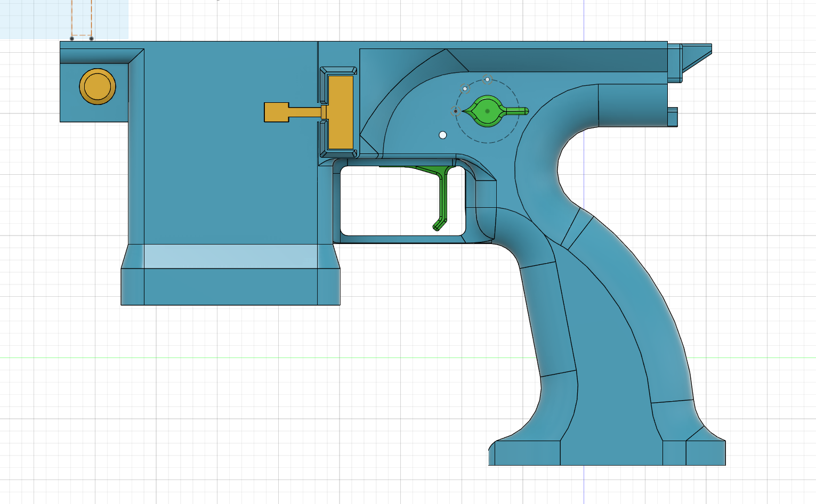Click the center point of the green selector
Viewport: 816px width, 504px height.
(487, 111)
